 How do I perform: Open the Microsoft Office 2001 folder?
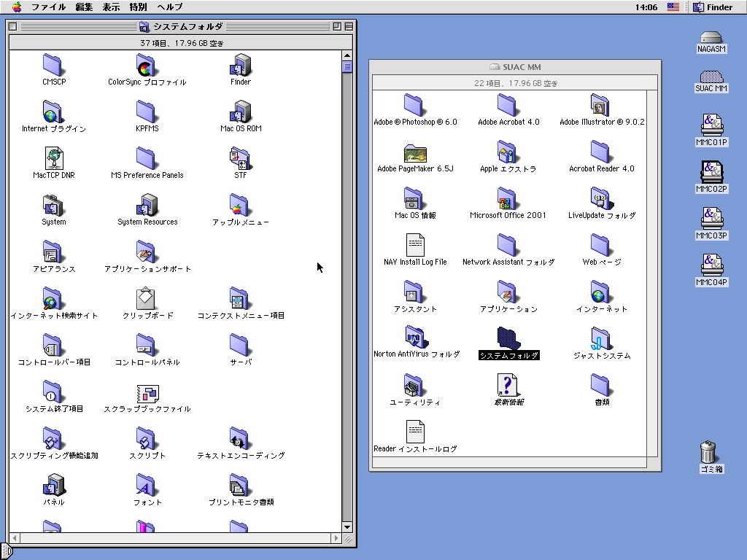click(508, 198)
